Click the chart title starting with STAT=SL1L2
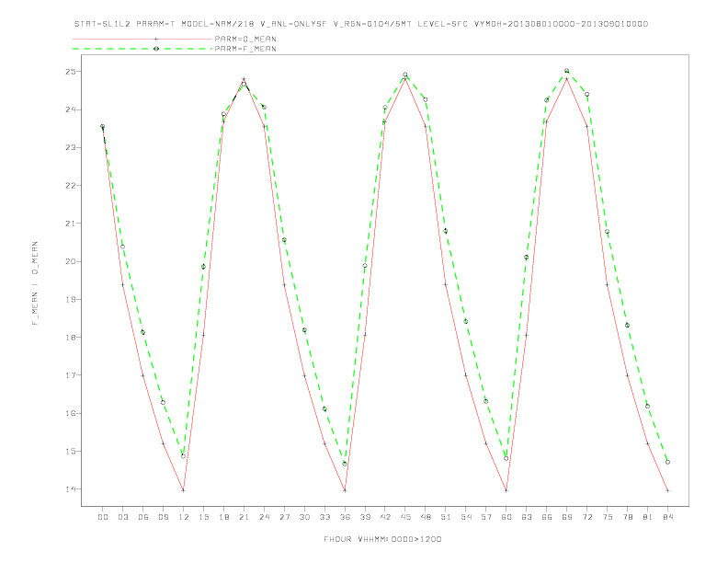 361,24
